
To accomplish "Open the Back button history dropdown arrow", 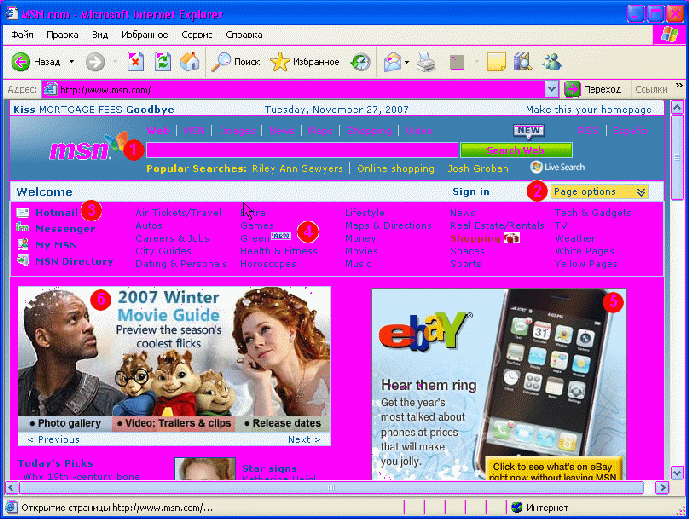I will click(72, 62).
